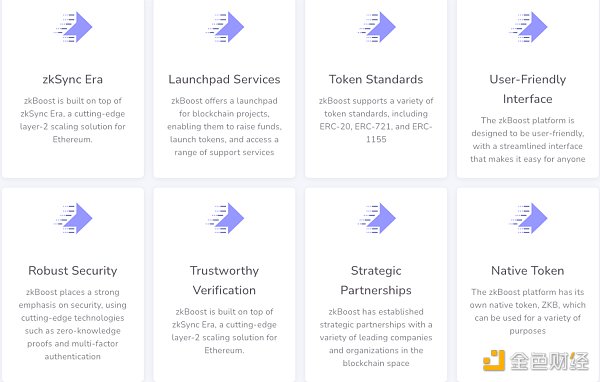Click the ERC-20, ERC-721 description text
The image size is (600, 382).
point(376,120)
